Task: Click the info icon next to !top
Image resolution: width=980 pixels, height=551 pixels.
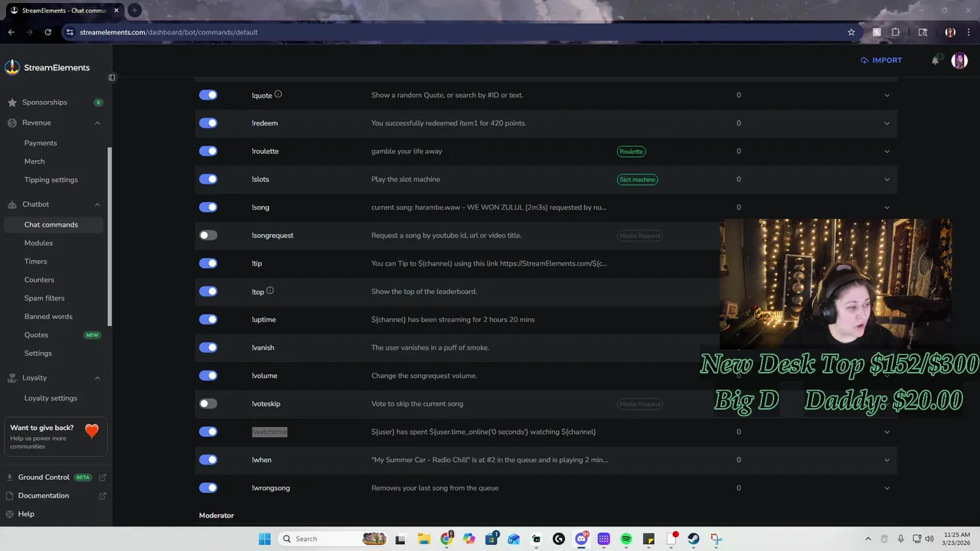Action: coord(269,291)
